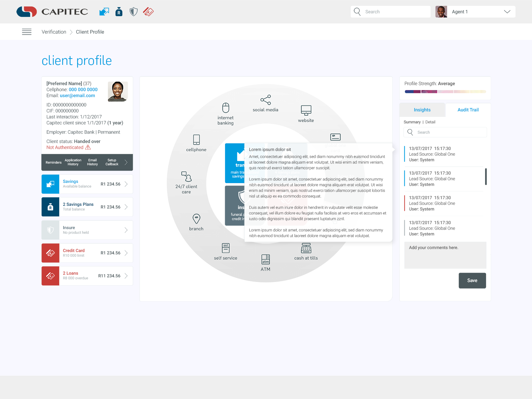Click the comments text area

[x=445, y=255]
